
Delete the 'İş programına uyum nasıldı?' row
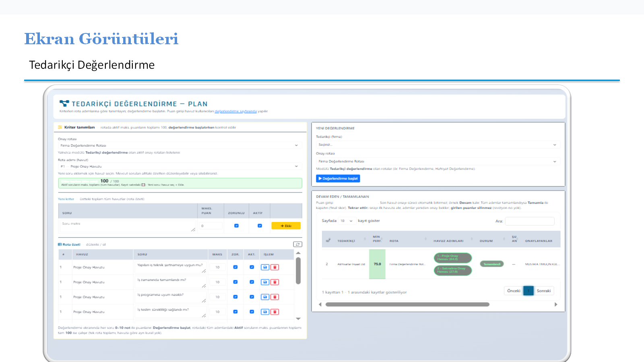click(x=275, y=297)
